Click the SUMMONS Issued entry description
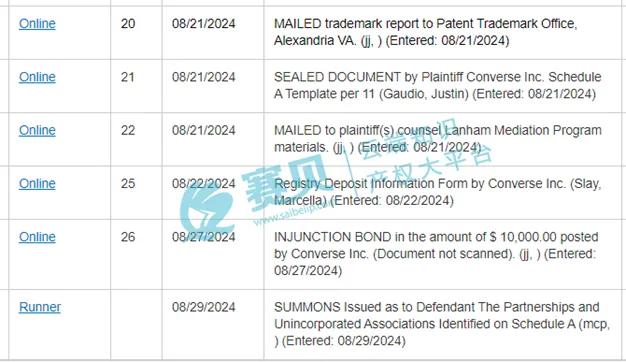Viewport: 626px width, 362px height. (x=442, y=324)
